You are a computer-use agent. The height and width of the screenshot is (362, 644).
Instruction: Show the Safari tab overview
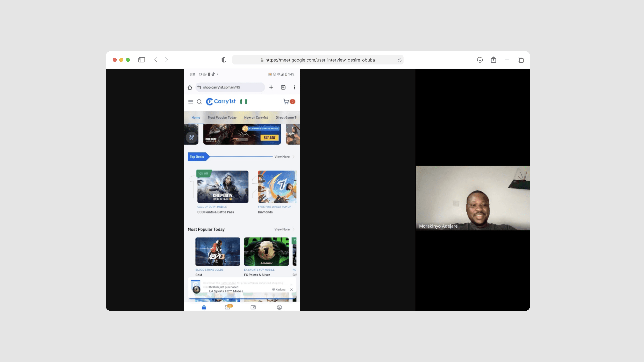click(521, 60)
